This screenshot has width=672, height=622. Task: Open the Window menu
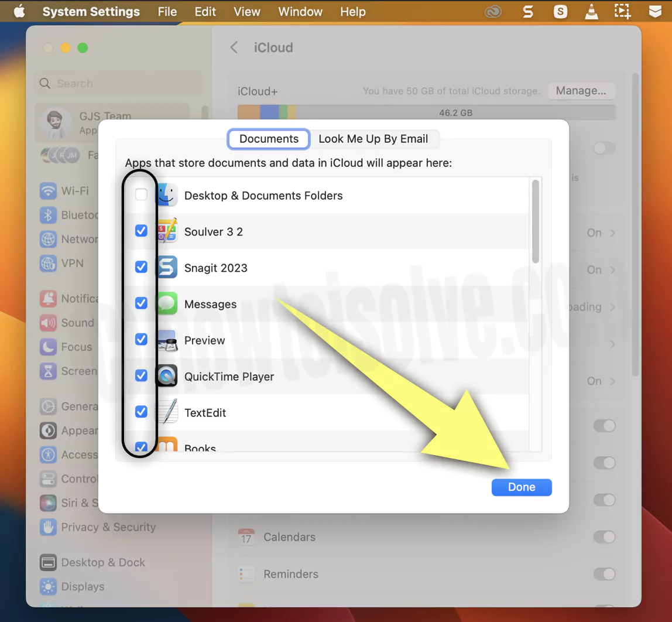click(300, 12)
